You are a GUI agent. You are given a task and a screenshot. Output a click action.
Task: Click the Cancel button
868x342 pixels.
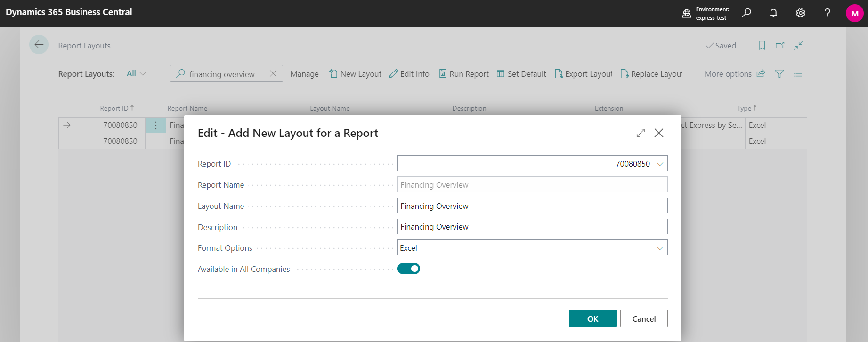pos(643,318)
